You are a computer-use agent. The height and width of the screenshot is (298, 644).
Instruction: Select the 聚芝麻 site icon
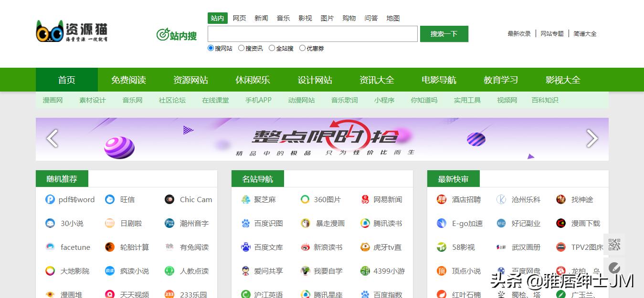point(245,199)
